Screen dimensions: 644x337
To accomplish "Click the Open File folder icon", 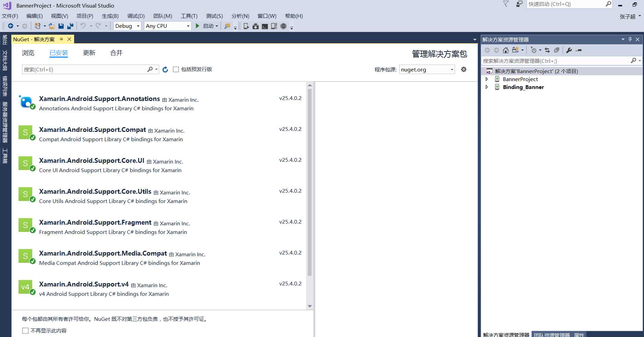I will pos(52,26).
